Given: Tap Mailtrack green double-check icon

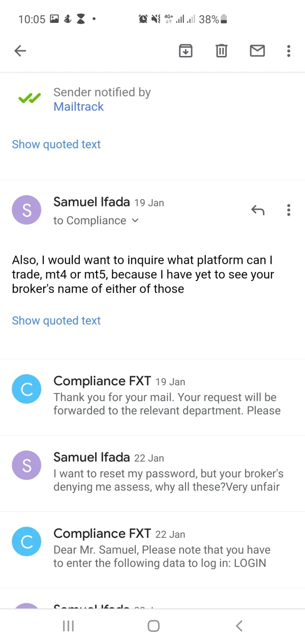Looking at the screenshot, I should click(x=29, y=99).
